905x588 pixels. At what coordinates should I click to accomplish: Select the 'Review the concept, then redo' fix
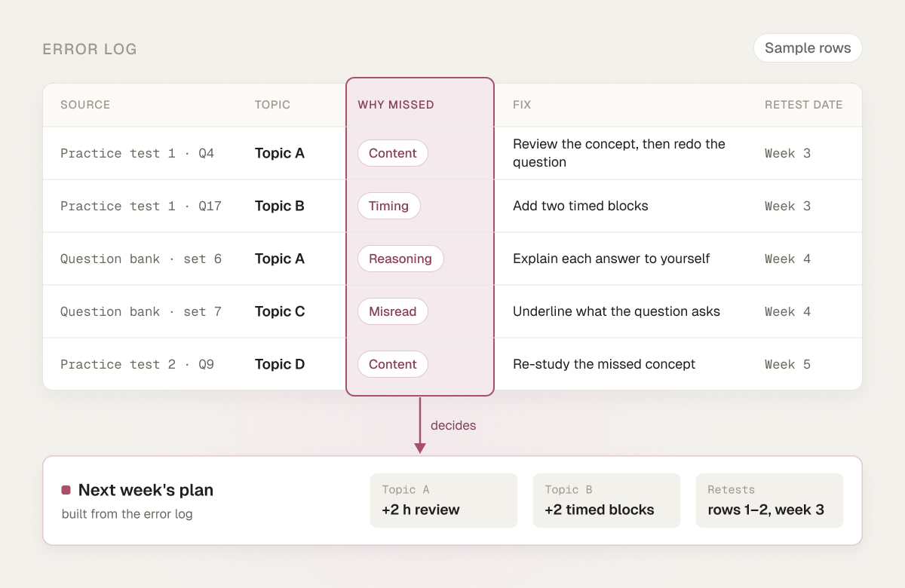tap(619, 153)
